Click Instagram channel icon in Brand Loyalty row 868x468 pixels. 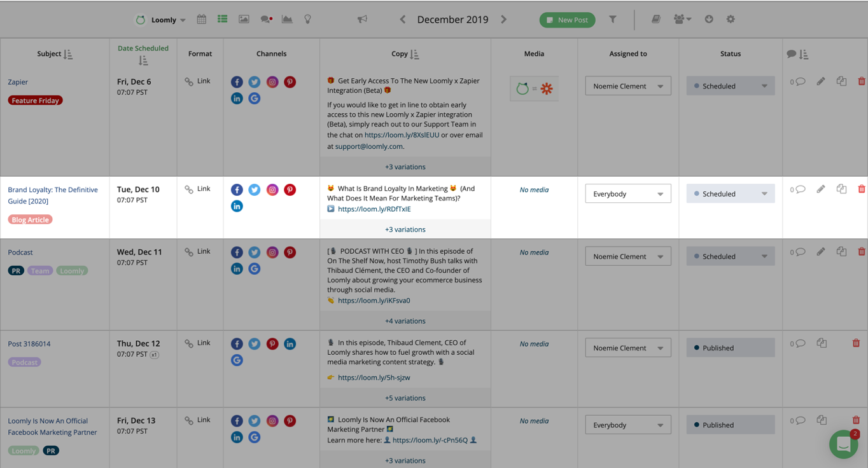(272, 189)
